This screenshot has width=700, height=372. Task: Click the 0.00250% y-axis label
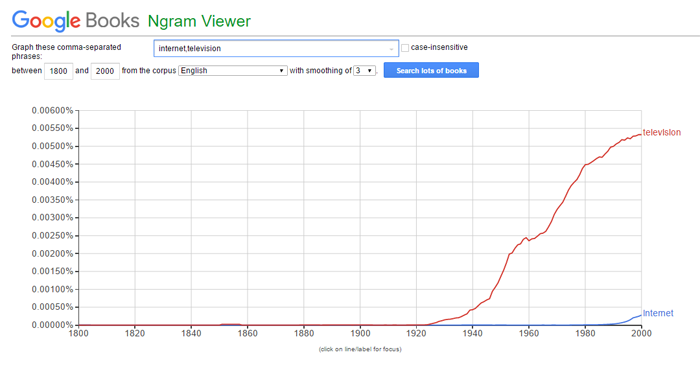52,235
